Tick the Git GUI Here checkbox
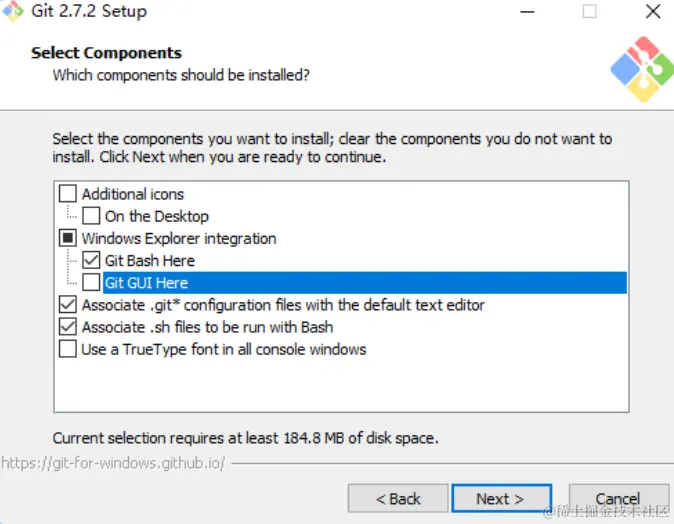This screenshot has height=524, width=674. click(91, 283)
